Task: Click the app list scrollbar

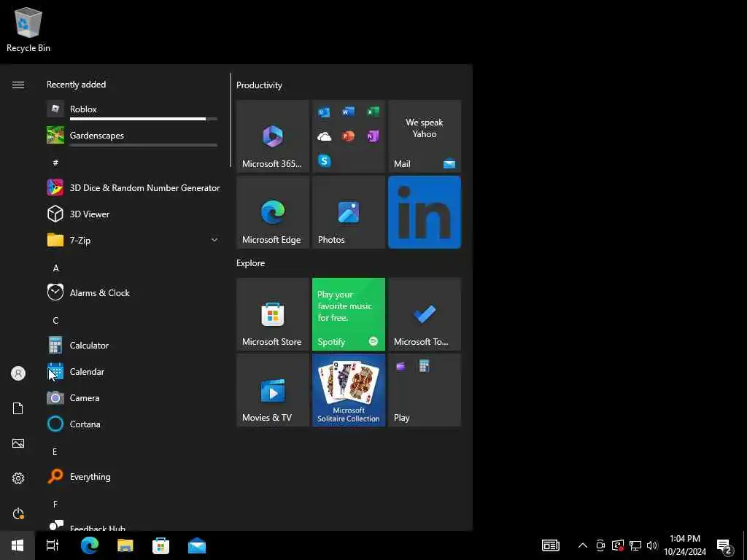Action: 231,120
